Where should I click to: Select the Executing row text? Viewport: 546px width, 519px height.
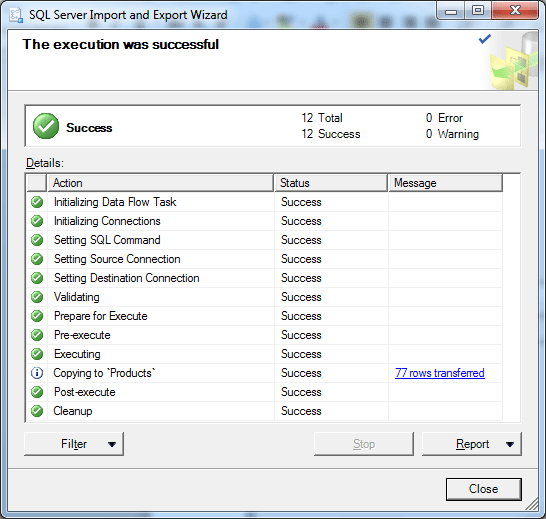(x=77, y=354)
